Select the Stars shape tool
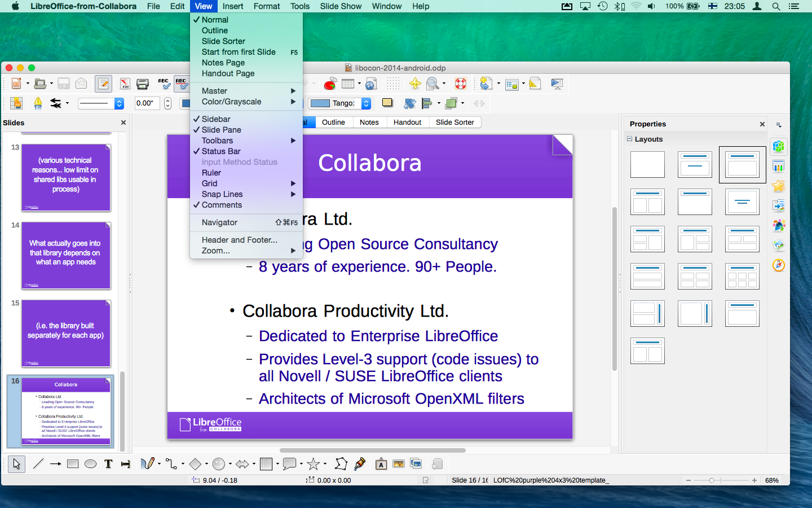This screenshot has height=508, width=812. pos(314,464)
